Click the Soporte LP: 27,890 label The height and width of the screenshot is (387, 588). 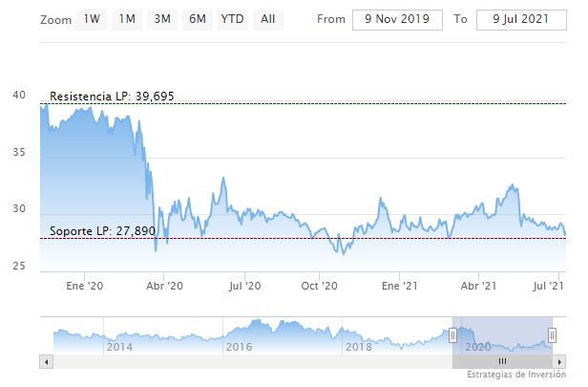click(x=102, y=231)
